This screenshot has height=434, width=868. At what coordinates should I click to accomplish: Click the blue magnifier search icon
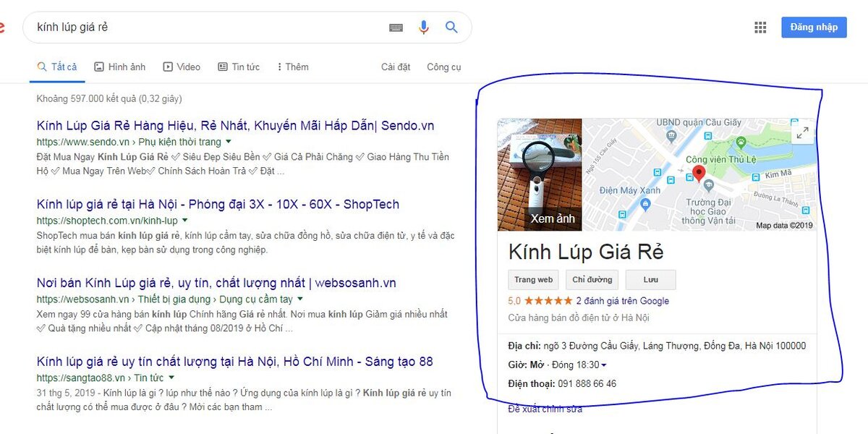coord(451,27)
